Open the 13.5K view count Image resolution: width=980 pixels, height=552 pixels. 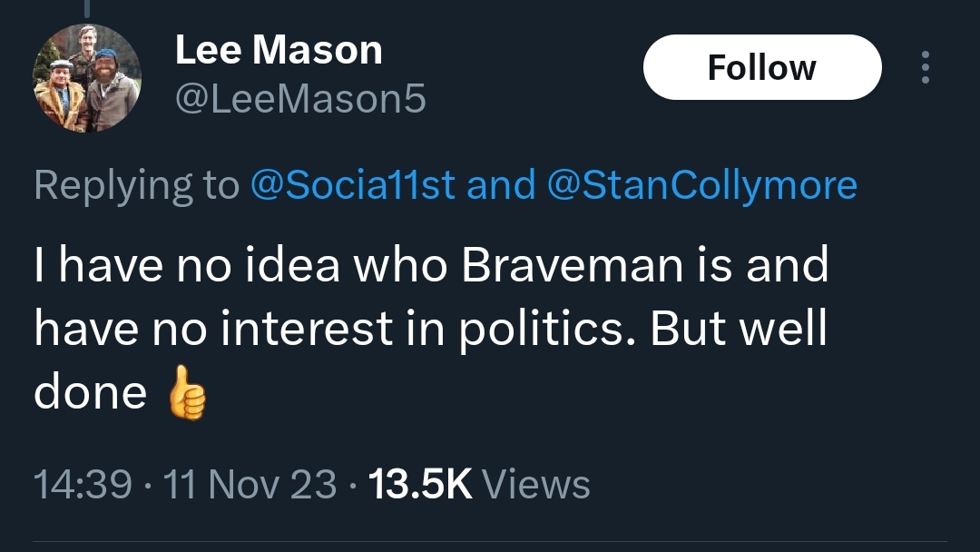point(420,485)
